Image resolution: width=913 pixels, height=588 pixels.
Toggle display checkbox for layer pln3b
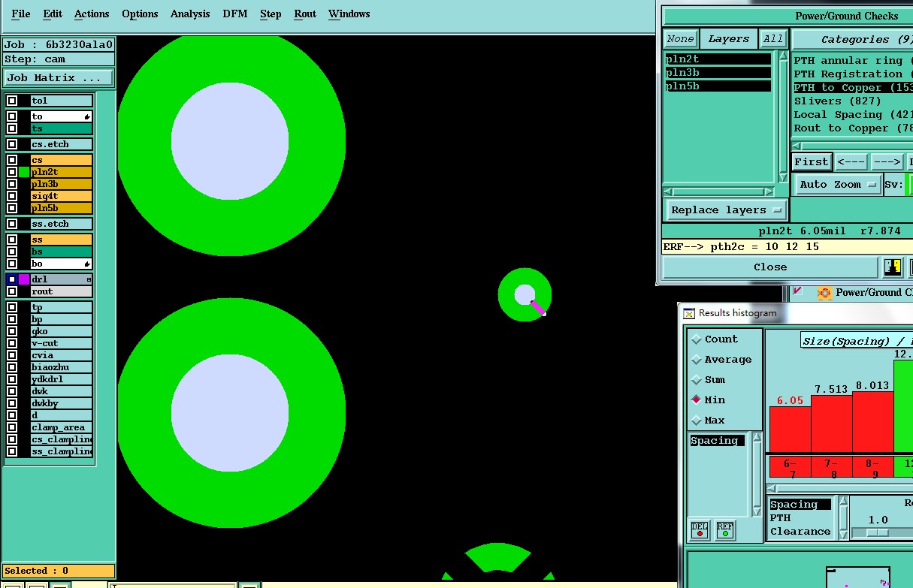[12, 184]
